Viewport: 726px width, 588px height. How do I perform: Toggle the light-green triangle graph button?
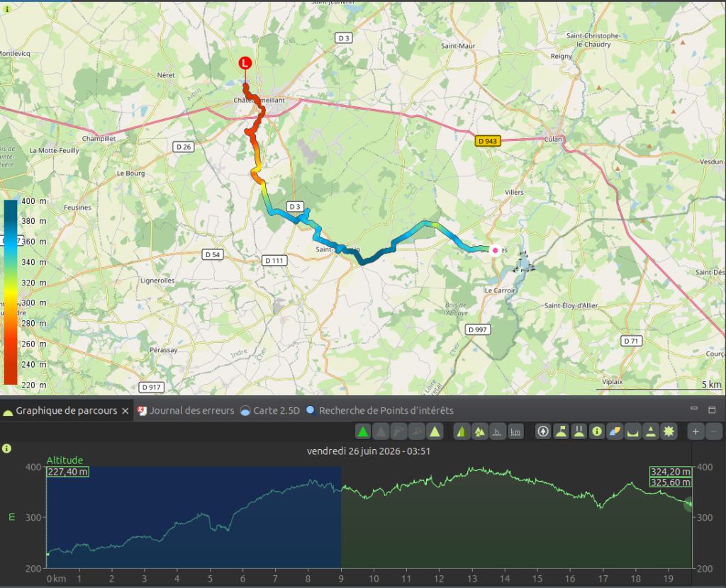click(x=435, y=431)
